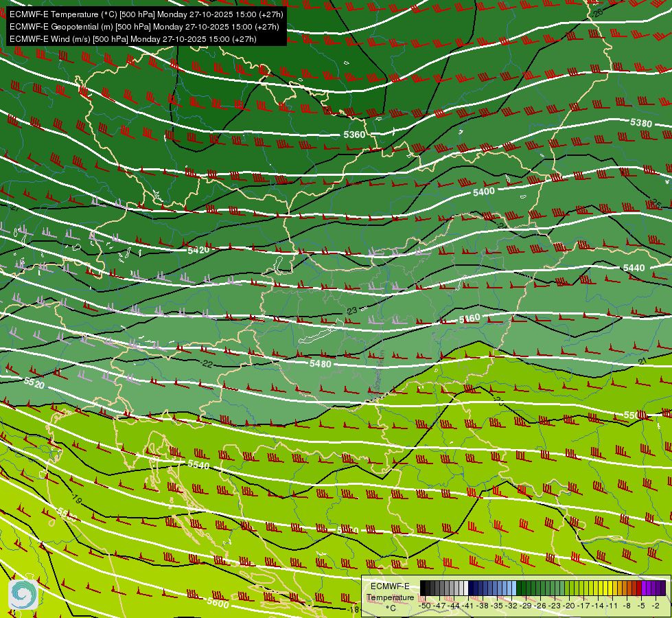This screenshot has width=672, height=618.
Task: Click the -35 legend scale value
Action: point(497,606)
